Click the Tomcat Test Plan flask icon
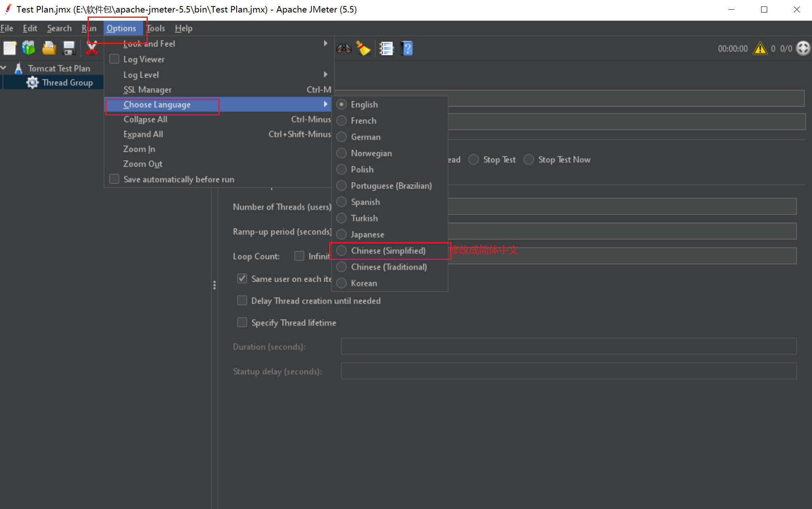Image resolution: width=812 pixels, height=509 pixels. [19, 68]
